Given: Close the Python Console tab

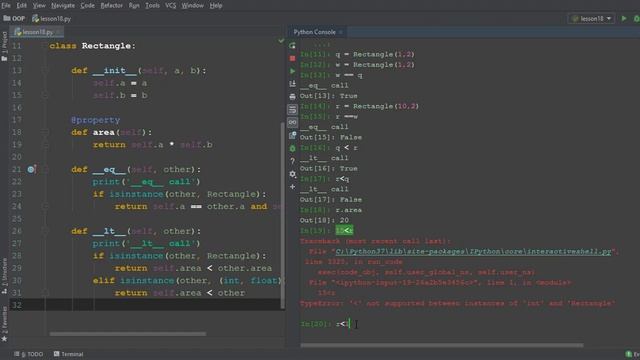Looking at the screenshot, I should [x=340, y=32].
